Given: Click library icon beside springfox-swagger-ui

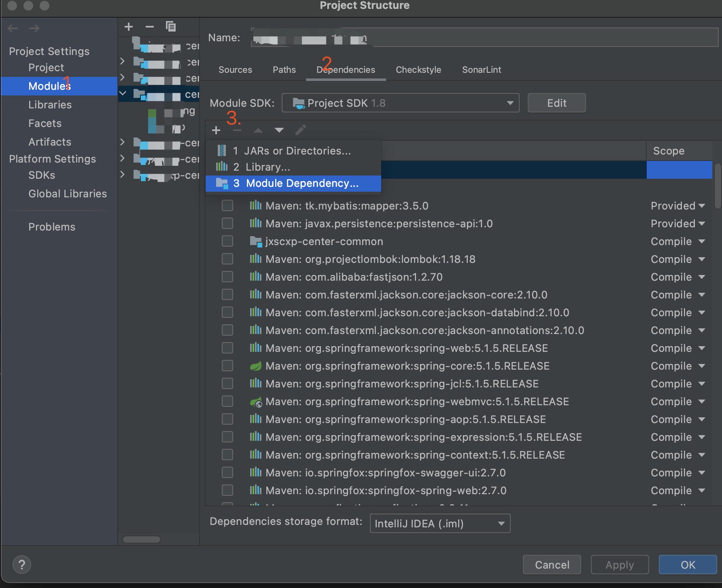Looking at the screenshot, I should pos(256,472).
